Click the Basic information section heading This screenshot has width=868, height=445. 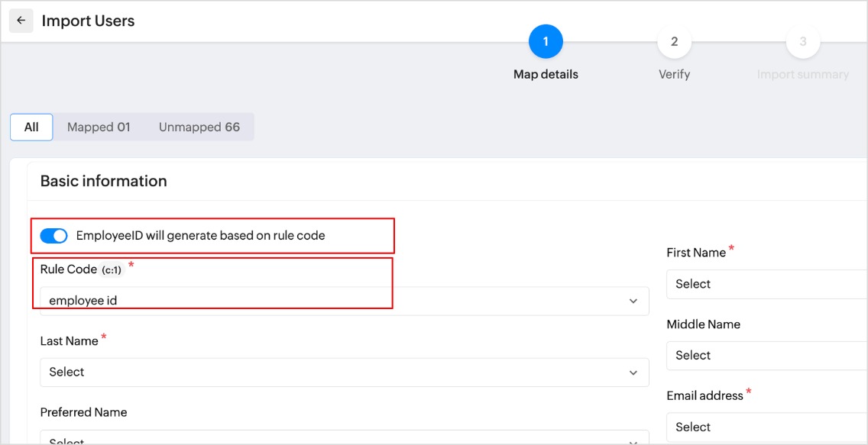(x=103, y=181)
